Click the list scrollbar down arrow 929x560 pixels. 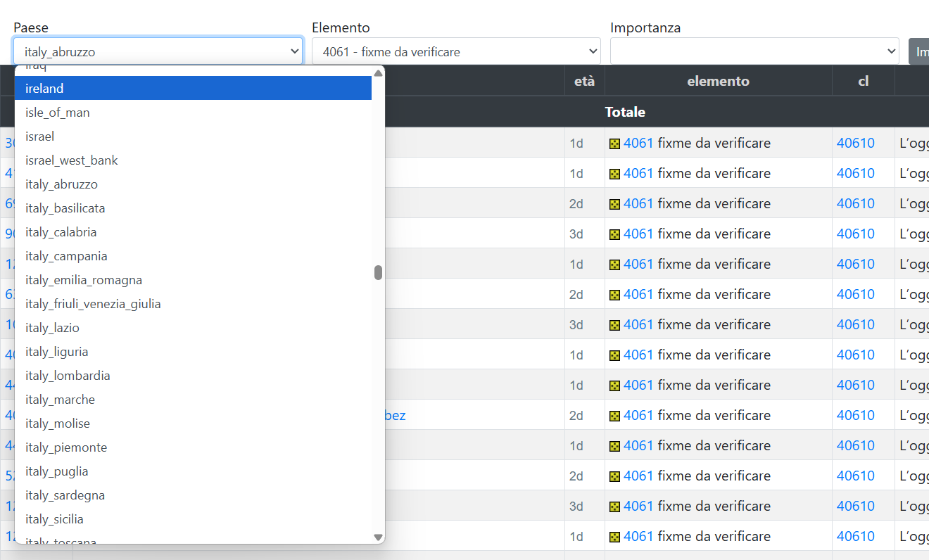[x=378, y=537]
